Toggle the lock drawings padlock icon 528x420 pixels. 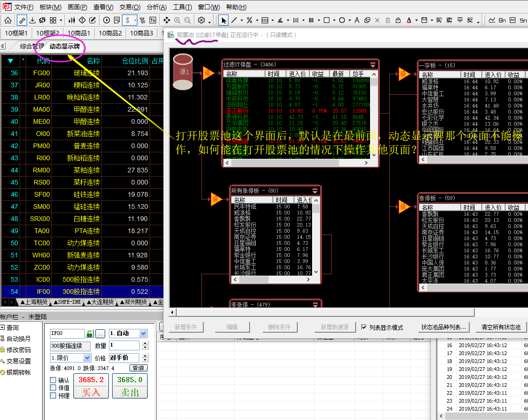(x=398, y=20)
